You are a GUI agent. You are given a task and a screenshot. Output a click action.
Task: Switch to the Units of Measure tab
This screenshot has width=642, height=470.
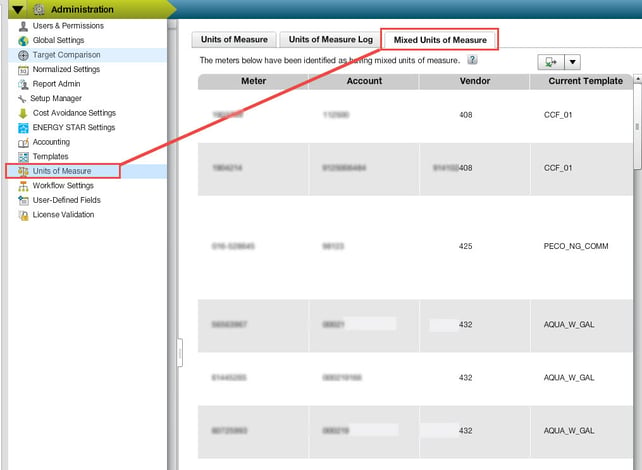[234, 40]
